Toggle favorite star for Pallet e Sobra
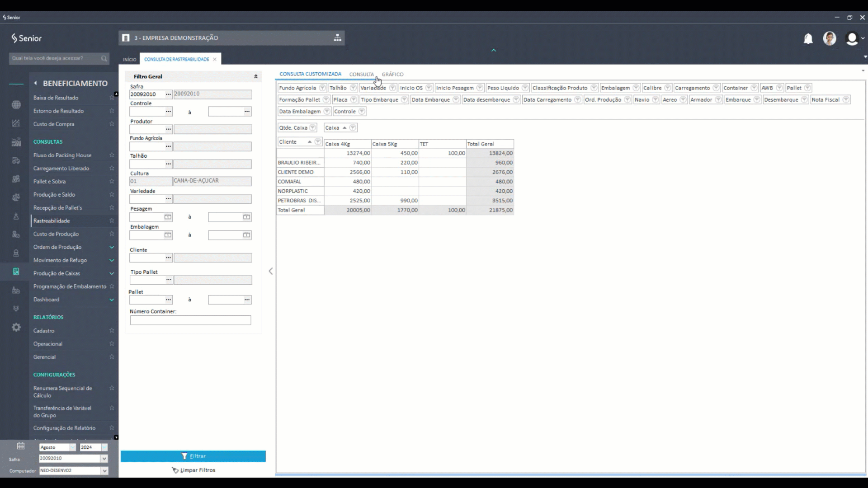868x488 pixels. click(112, 181)
